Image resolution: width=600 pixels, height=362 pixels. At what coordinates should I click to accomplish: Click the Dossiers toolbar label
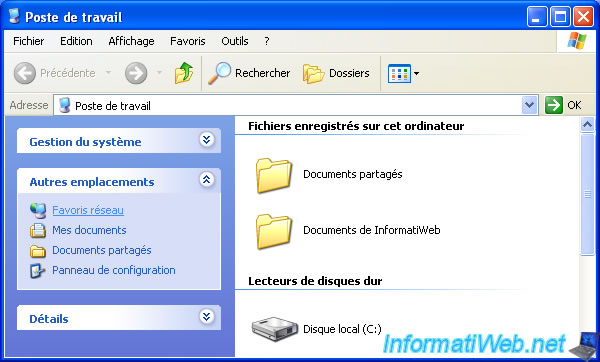tap(349, 73)
